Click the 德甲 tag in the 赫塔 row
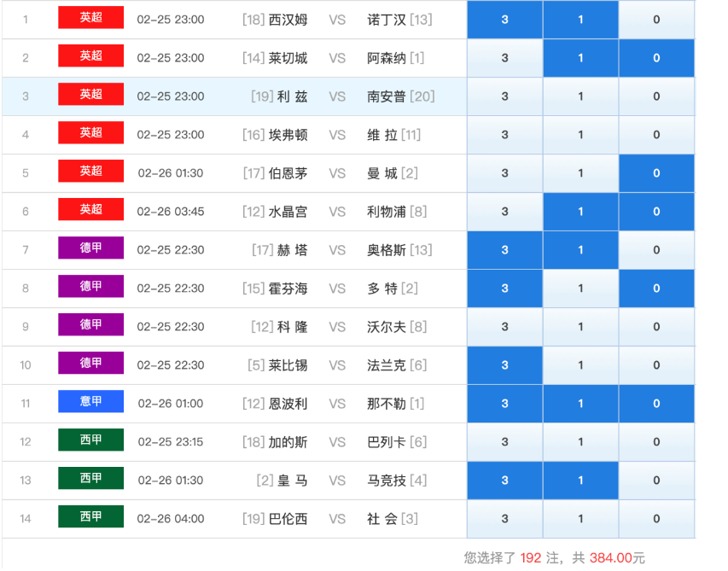The height and width of the screenshot is (571, 728). [91, 248]
